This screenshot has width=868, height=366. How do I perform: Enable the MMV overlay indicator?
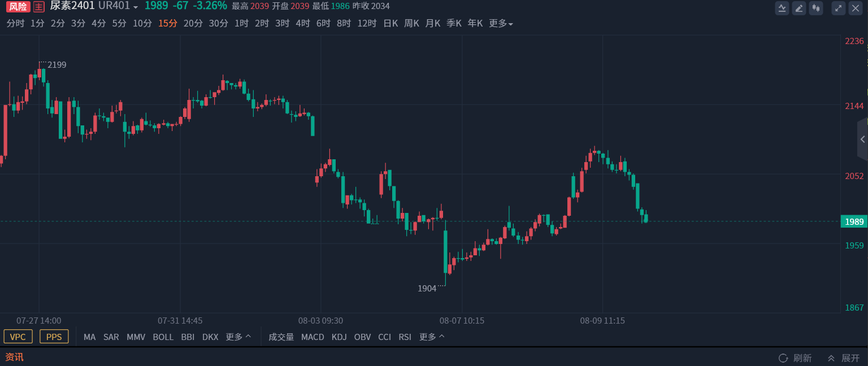[136, 337]
